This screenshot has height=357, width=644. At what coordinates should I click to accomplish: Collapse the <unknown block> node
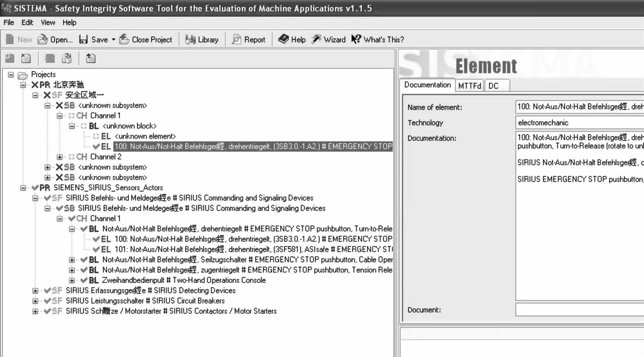(72, 126)
